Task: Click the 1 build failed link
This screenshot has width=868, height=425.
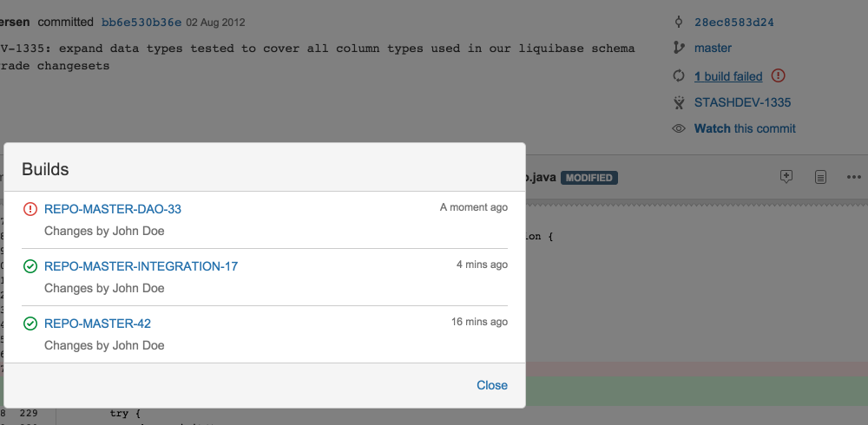Action: (728, 76)
